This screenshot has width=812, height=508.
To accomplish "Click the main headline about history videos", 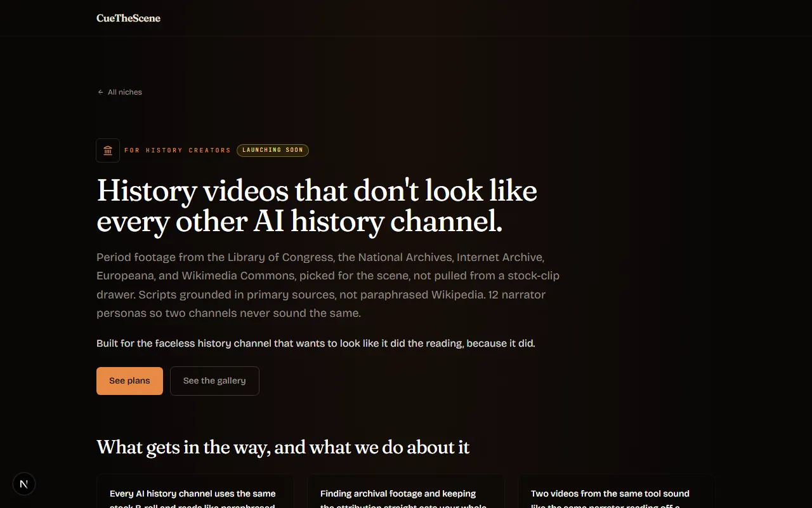I will coord(317,206).
